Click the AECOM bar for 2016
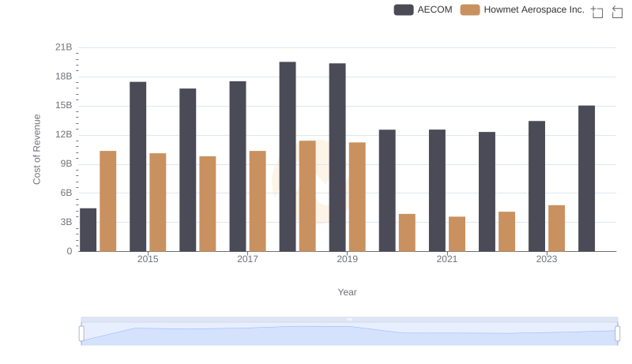The height and width of the screenshot is (364, 632). coord(188,170)
